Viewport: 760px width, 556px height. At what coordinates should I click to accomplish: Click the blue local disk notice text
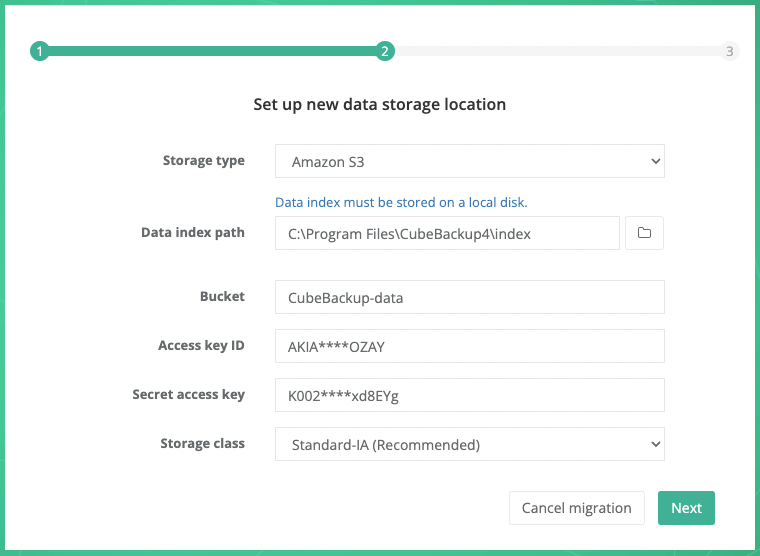pos(401,202)
